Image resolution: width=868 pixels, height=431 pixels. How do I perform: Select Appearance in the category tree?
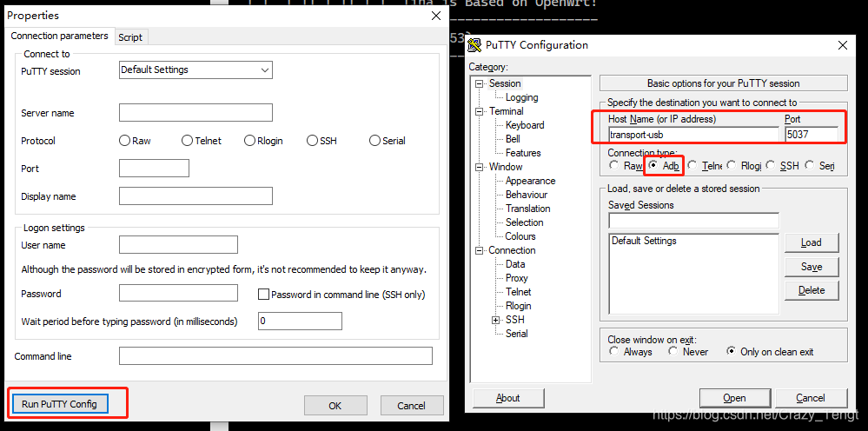coord(530,181)
